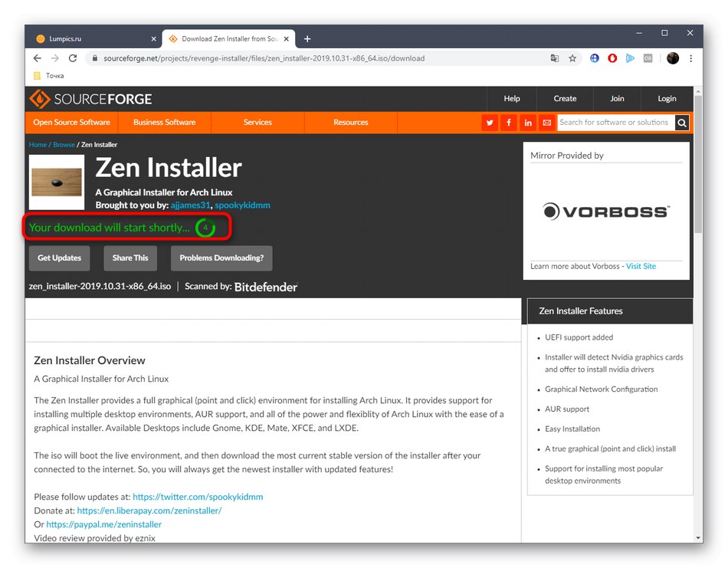Go back to the previous page
728x568 pixels.
[x=37, y=58]
